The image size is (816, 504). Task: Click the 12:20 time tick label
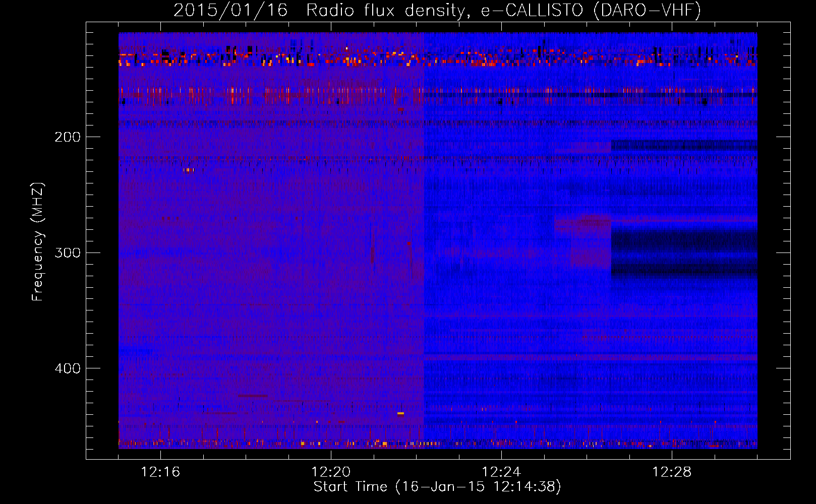pyautogui.click(x=331, y=472)
